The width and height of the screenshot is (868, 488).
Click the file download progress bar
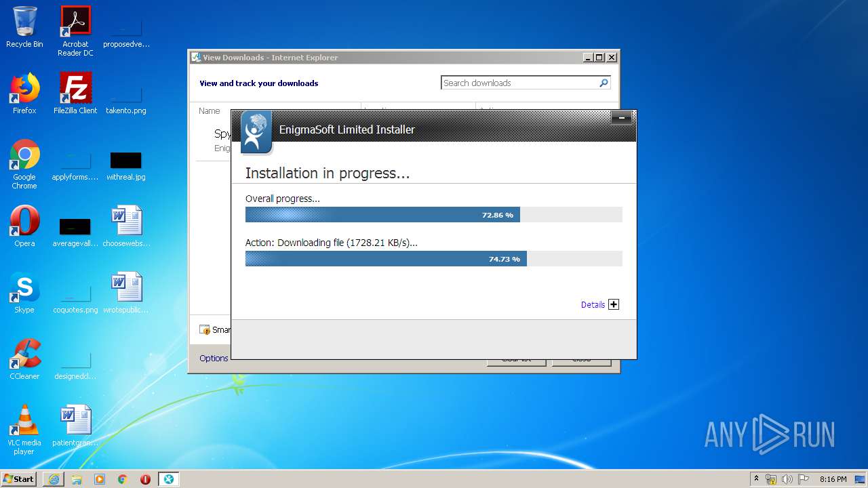tap(433, 259)
